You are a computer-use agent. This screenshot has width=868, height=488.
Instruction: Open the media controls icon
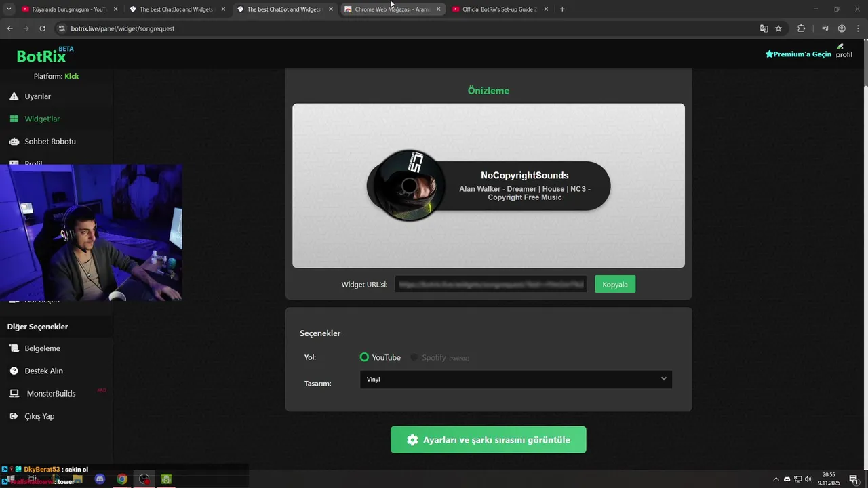pyautogui.click(x=825, y=28)
